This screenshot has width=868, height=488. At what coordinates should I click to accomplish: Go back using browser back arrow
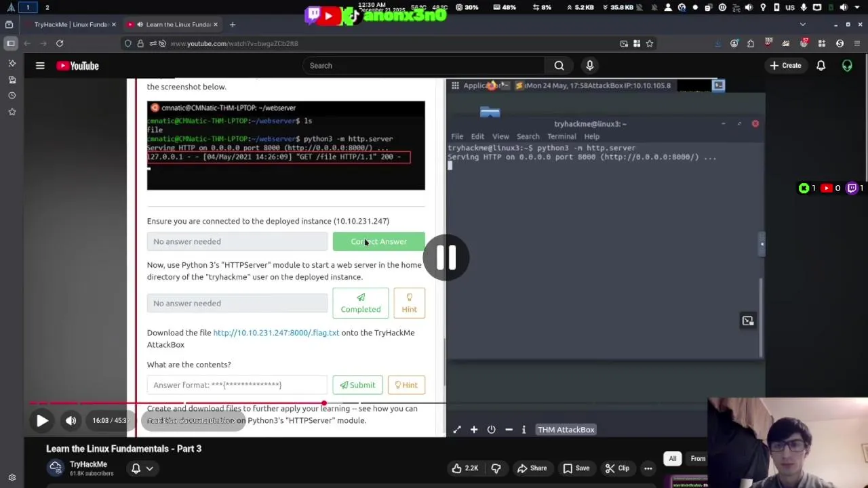coord(27,43)
